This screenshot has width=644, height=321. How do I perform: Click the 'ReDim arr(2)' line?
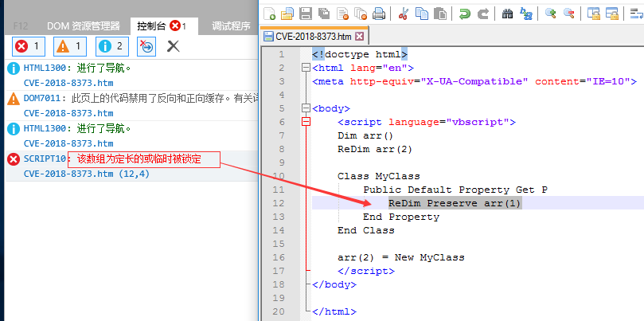[375, 149]
